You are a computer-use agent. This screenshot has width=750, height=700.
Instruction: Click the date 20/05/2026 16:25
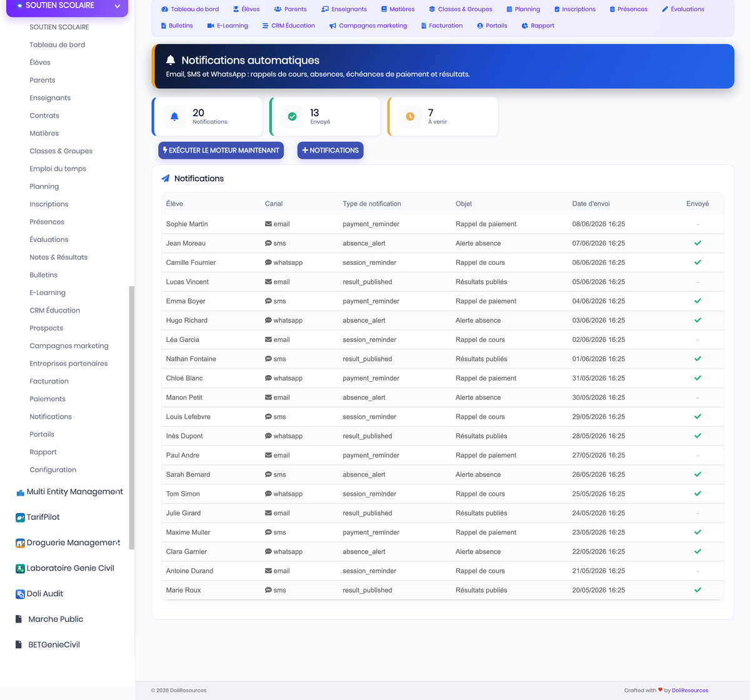point(599,590)
